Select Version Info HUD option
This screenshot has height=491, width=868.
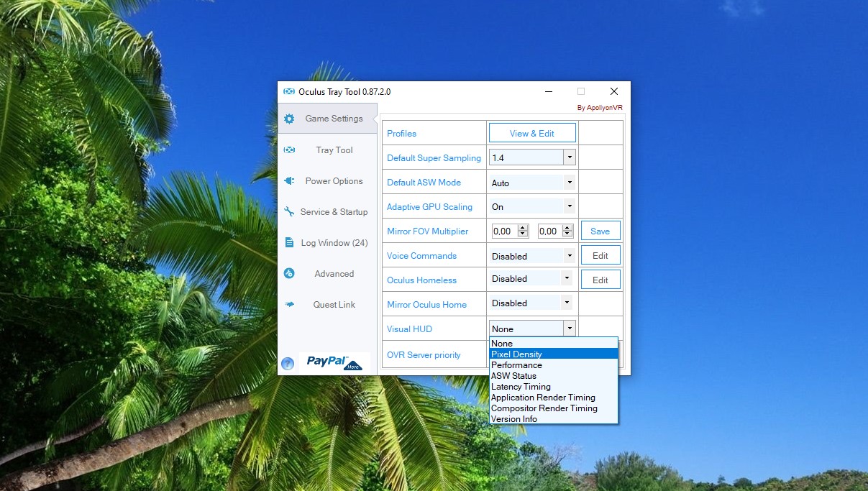point(553,419)
